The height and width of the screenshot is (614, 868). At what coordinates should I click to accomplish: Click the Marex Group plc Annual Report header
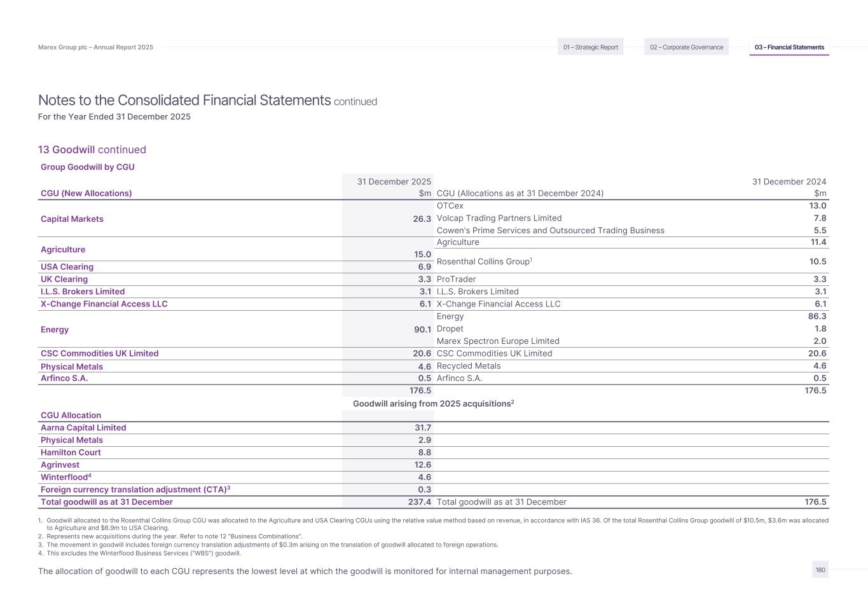(95, 47)
